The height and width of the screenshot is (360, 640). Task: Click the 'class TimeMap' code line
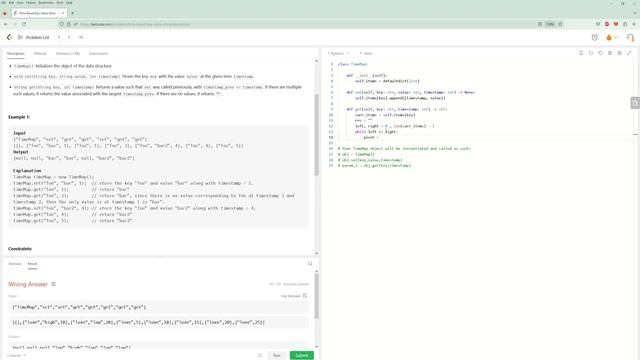[x=353, y=64]
